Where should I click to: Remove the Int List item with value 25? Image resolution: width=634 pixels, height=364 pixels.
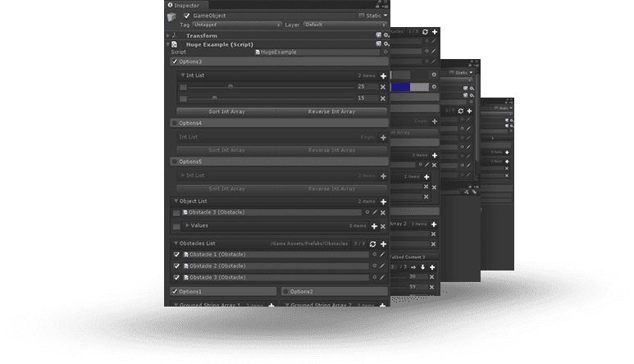pyautogui.click(x=383, y=87)
